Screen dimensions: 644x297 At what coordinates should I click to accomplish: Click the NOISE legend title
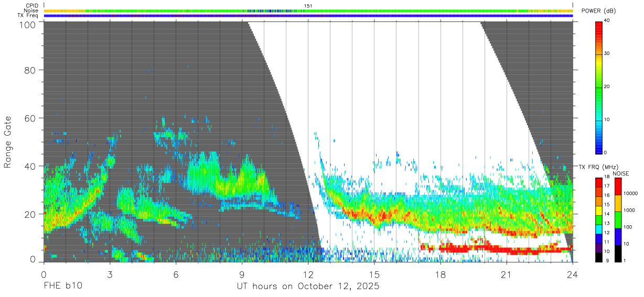[620, 174]
